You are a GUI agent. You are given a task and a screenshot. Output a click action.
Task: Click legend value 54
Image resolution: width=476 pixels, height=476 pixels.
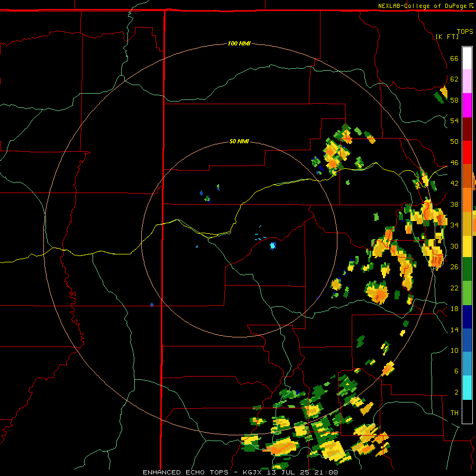pyautogui.click(x=454, y=121)
